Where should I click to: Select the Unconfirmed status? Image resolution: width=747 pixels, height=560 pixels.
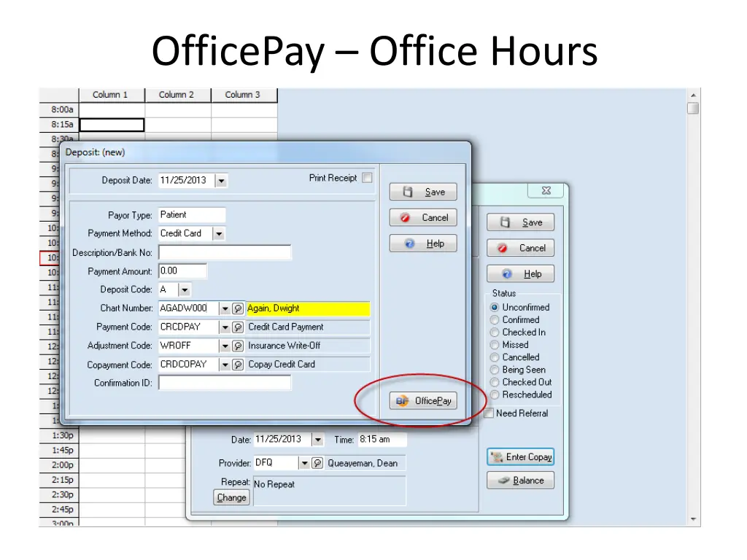click(x=495, y=308)
